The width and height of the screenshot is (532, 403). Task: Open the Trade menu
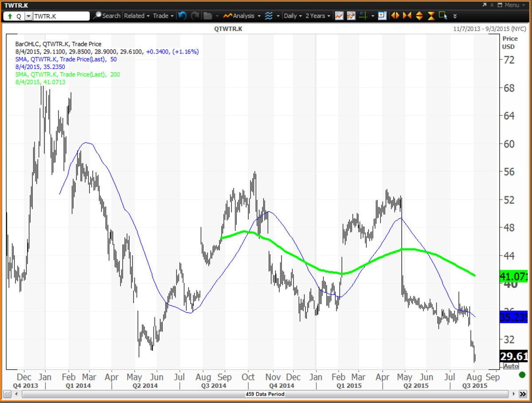[163, 15]
